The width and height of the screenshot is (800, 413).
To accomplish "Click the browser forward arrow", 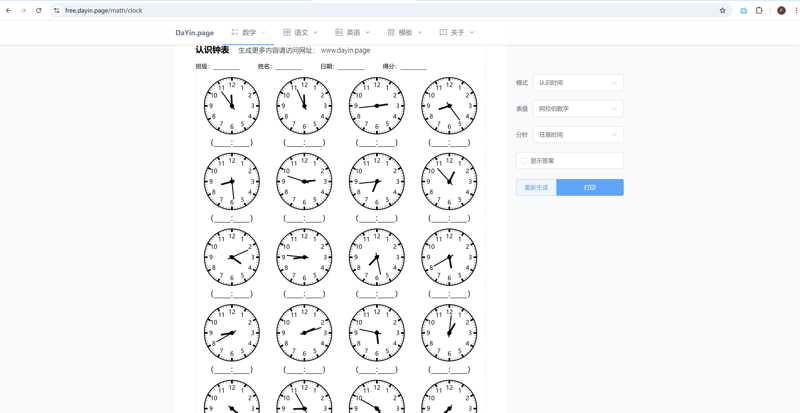I will (23, 11).
